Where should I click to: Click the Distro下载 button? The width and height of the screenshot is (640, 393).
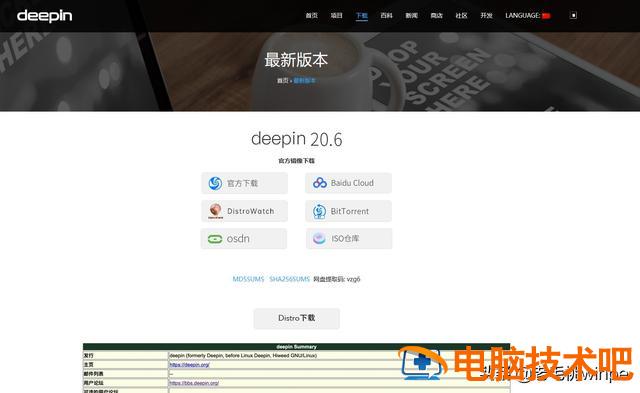(x=297, y=318)
